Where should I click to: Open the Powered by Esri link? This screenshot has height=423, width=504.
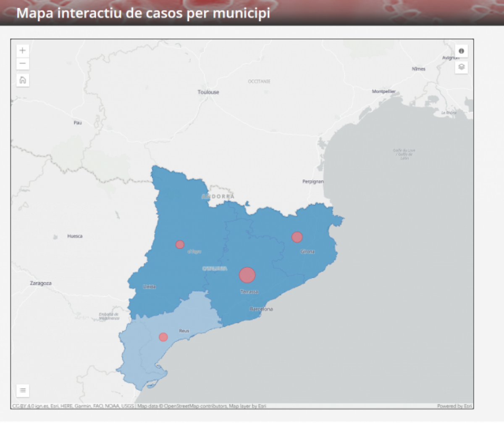454,406
